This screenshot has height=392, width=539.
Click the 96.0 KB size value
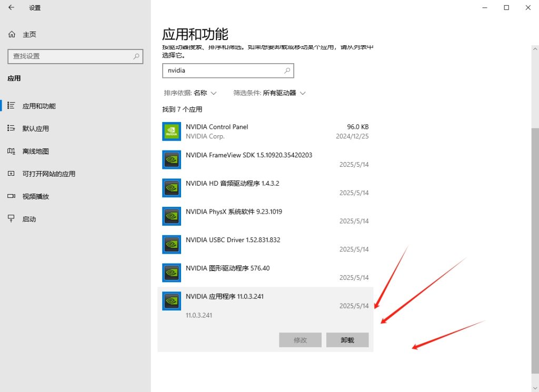tap(357, 127)
